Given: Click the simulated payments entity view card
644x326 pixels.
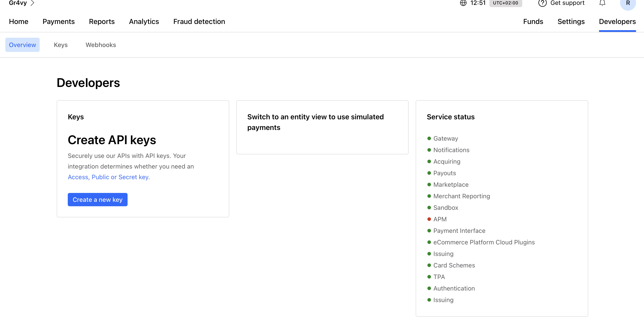Looking at the screenshot, I should click(322, 128).
